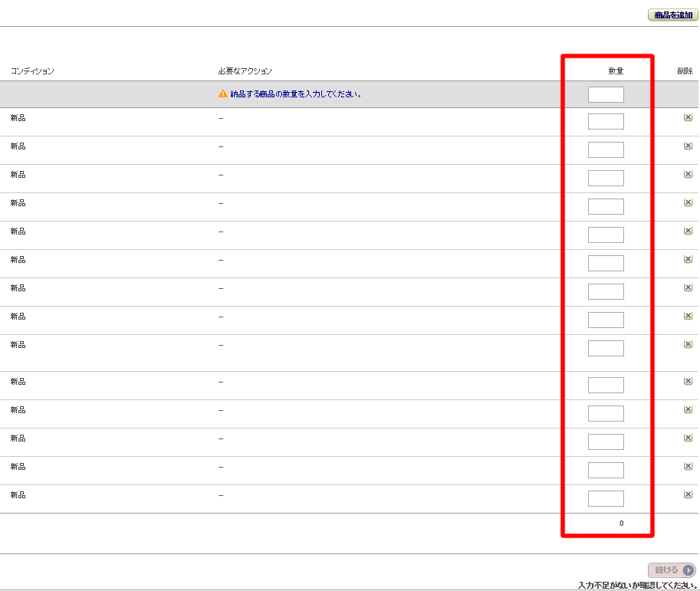Delete the fourth 新品 row
Viewport: 700px width, 591px height.
point(688,202)
